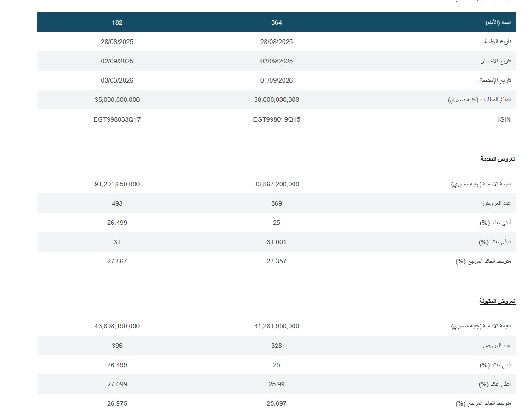Click maturity date 01/09/2026
532x420 pixels.
tap(277, 80)
